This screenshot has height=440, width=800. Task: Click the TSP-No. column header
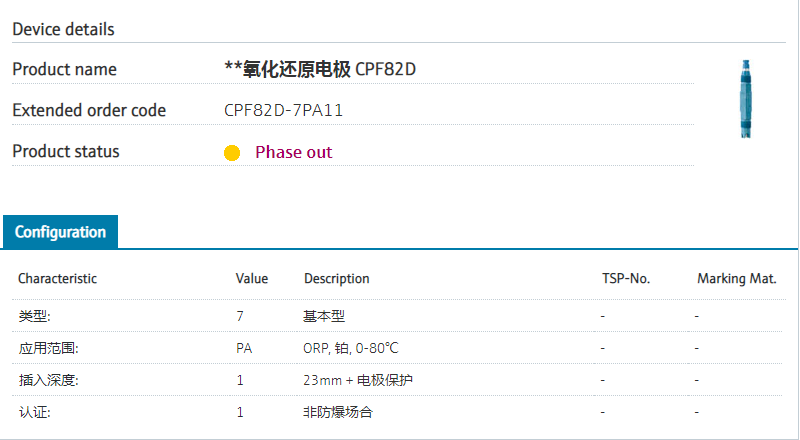tap(625, 278)
